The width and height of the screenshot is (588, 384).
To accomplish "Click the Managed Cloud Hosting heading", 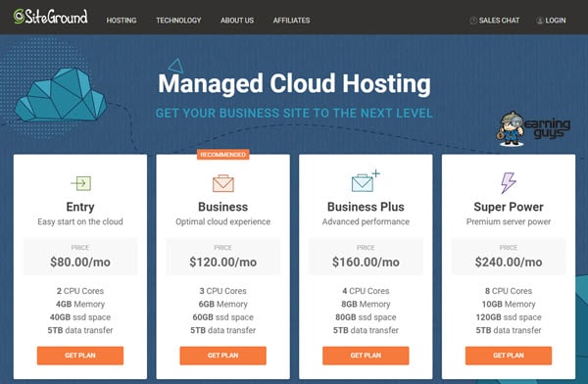I will point(294,83).
